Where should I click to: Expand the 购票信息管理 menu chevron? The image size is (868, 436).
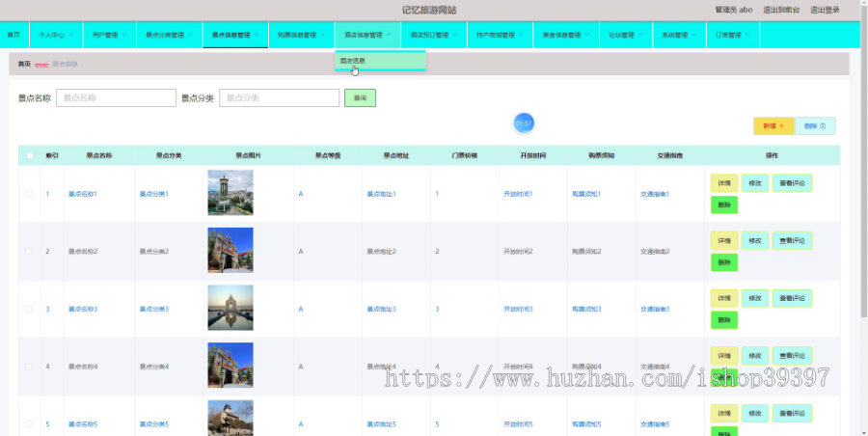click(x=323, y=35)
